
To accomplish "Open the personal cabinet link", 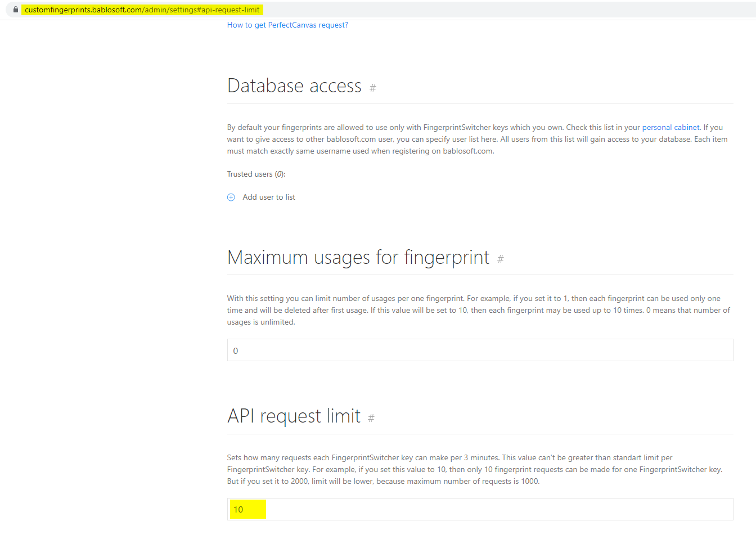I will [670, 127].
